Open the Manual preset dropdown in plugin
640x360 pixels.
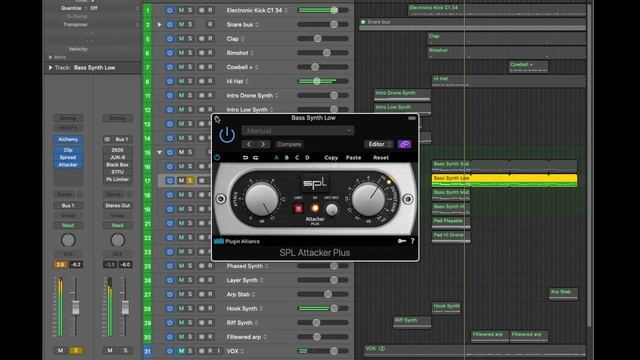point(298,131)
